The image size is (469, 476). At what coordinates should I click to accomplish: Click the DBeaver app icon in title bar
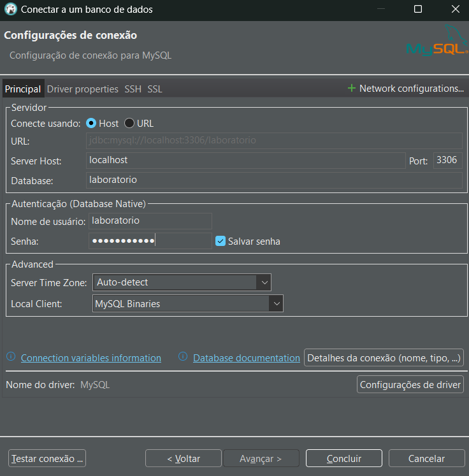click(10, 10)
